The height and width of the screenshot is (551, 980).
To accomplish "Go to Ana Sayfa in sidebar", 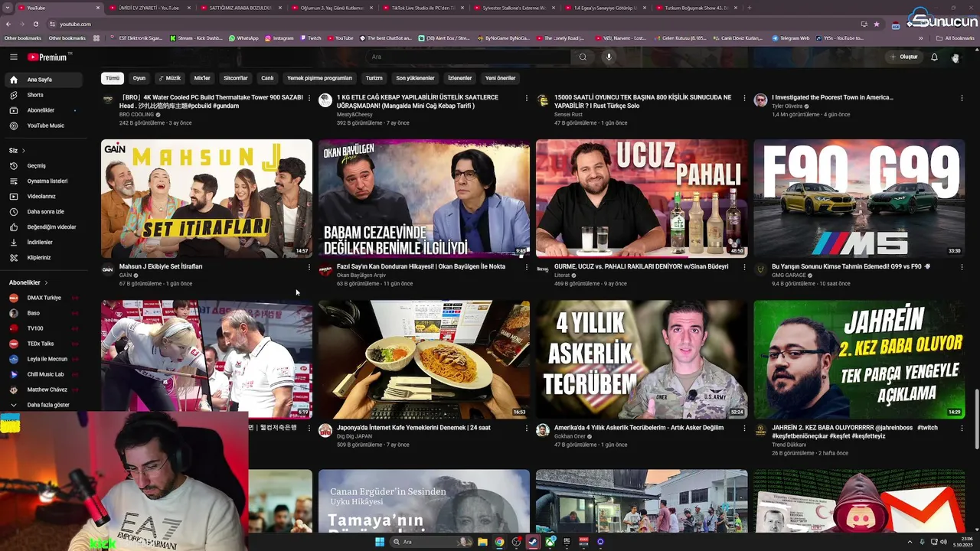I will pos(44,80).
